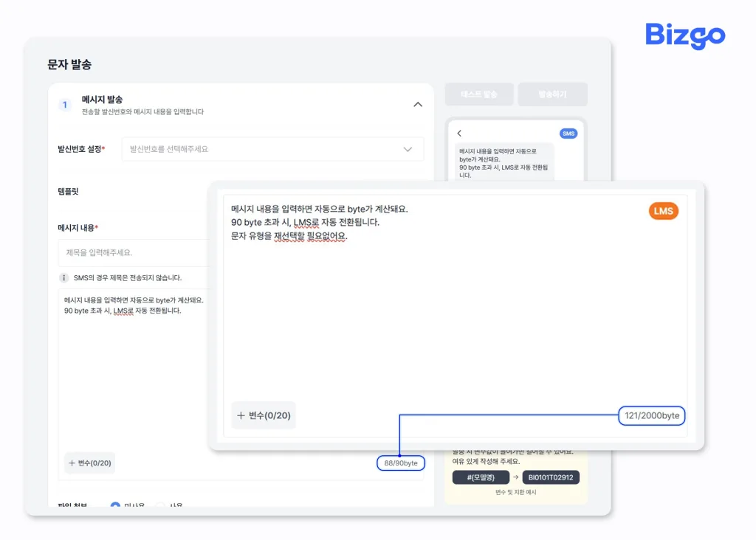Click the 제목을 입력해주세요 title input field
The image size is (756, 540).
click(x=133, y=252)
